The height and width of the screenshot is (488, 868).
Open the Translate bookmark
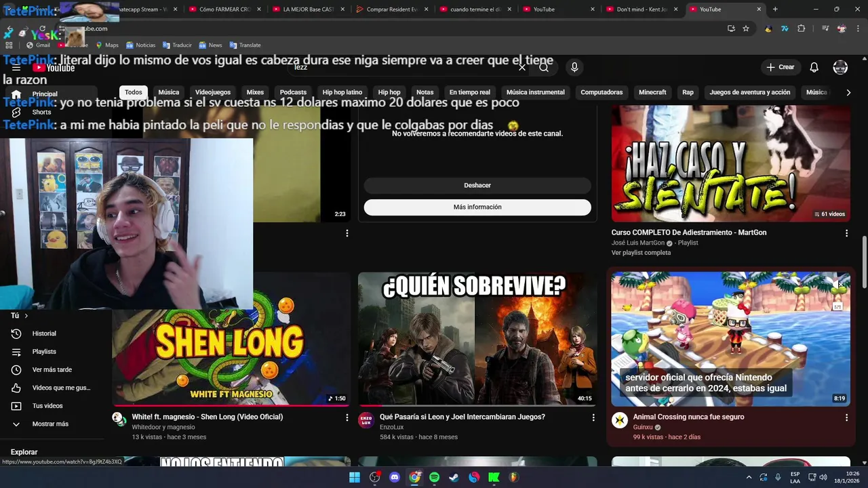coord(245,45)
